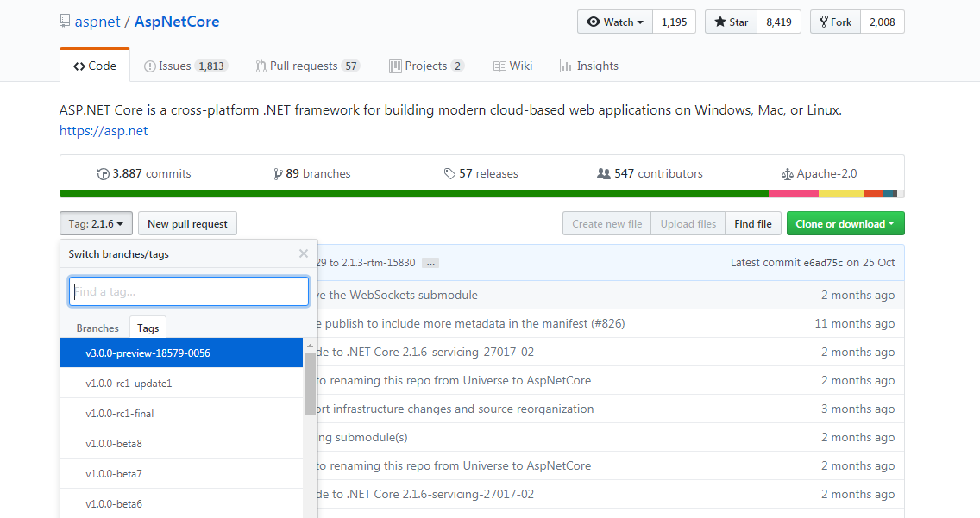Select tag v1.0.0-beta8
The width and height of the screenshot is (980, 518).
(x=181, y=443)
